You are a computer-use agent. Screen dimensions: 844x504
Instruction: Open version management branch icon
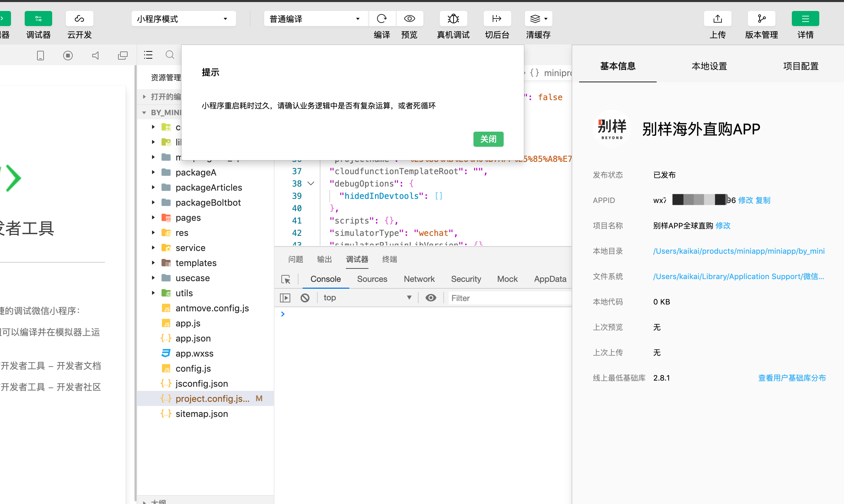[761, 19]
